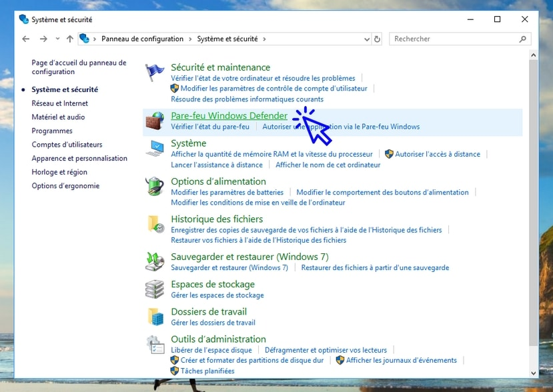
Task: Click the Options d'alimentation battery icon
Action: (155, 186)
